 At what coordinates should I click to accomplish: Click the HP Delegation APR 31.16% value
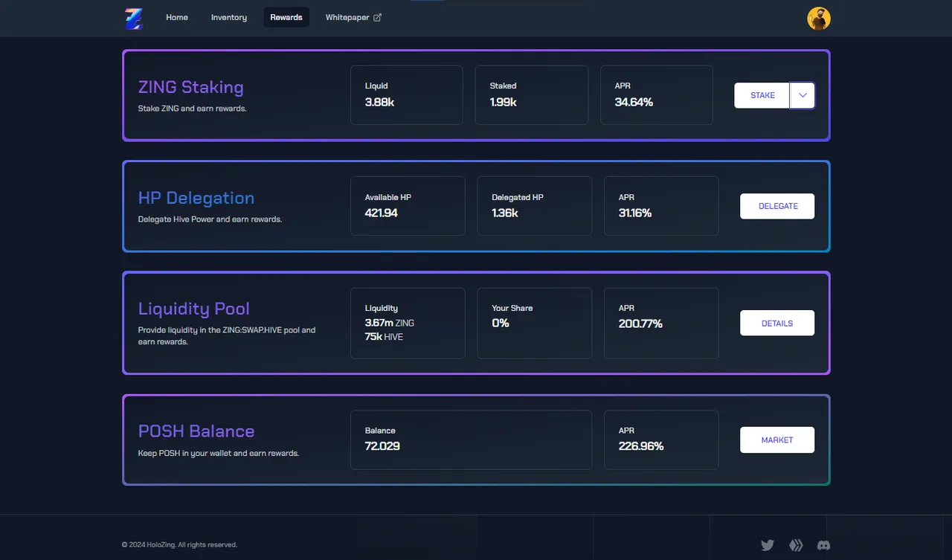tap(635, 213)
